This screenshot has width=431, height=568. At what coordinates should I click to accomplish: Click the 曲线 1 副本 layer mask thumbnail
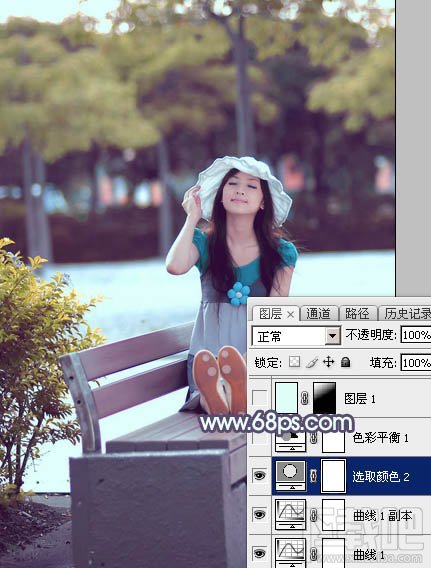[x=333, y=514]
